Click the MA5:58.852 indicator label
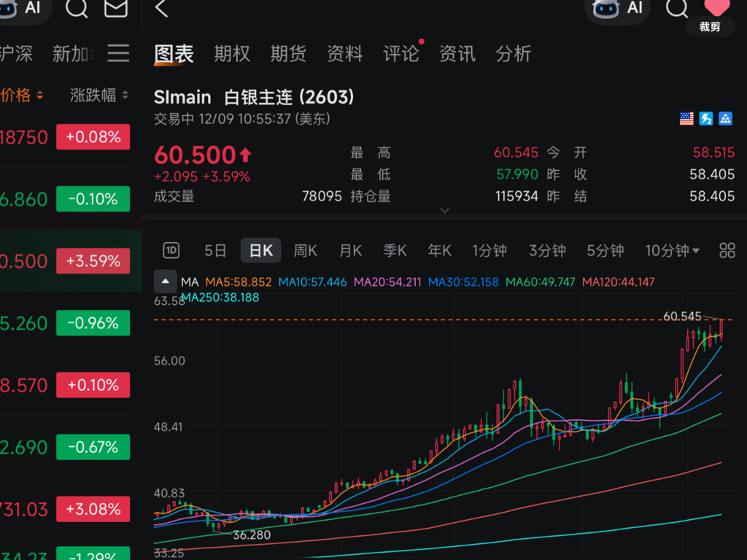The width and height of the screenshot is (747, 560). pyautogui.click(x=239, y=282)
